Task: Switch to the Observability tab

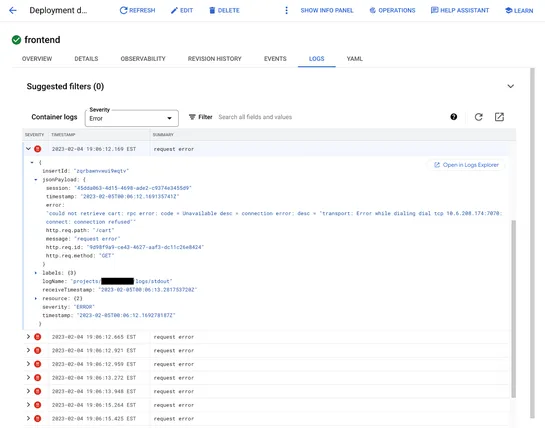Action: pyautogui.click(x=143, y=59)
